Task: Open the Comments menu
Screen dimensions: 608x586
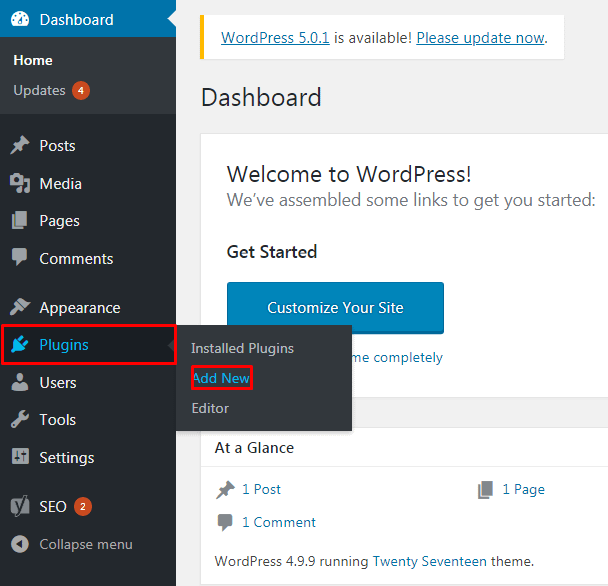Action: click(x=88, y=258)
